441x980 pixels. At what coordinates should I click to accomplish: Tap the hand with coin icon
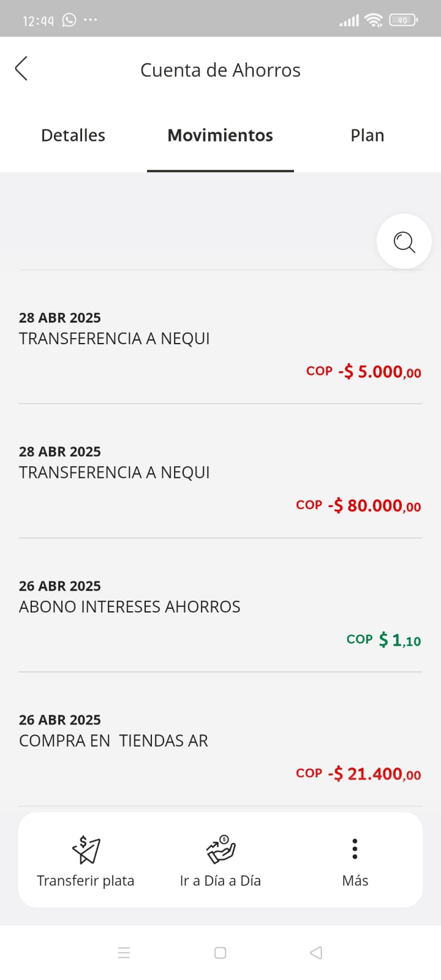pyautogui.click(x=221, y=849)
